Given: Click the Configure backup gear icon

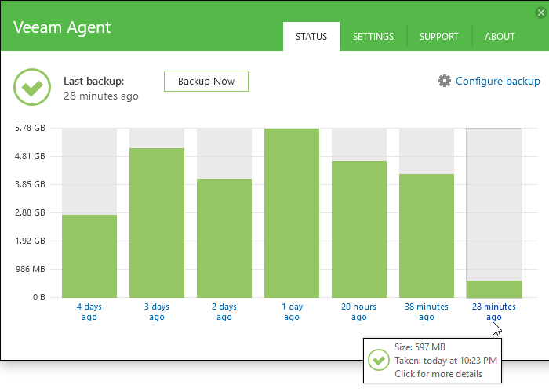Looking at the screenshot, I should point(445,81).
